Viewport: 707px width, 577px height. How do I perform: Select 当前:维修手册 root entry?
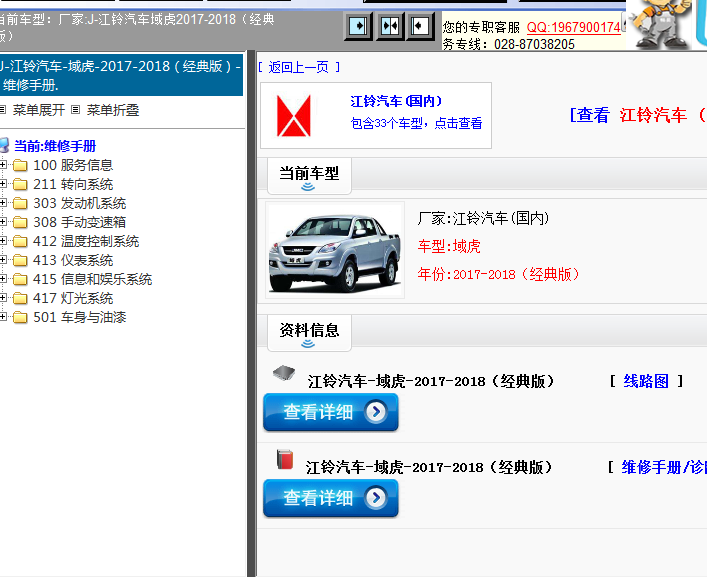(55, 146)
